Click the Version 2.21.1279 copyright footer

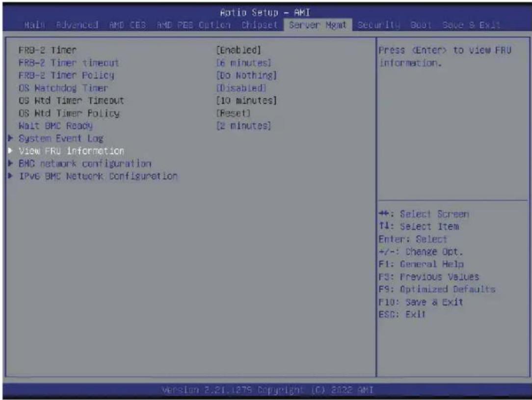tap(267, 390)
